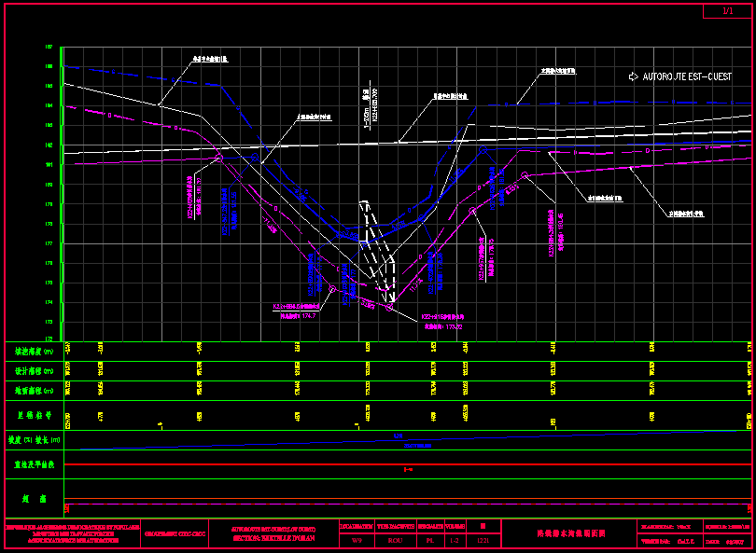This screenshot has width=756, height=553.
Task: Select the 超高 row header
Action: [x=34, y=499]
